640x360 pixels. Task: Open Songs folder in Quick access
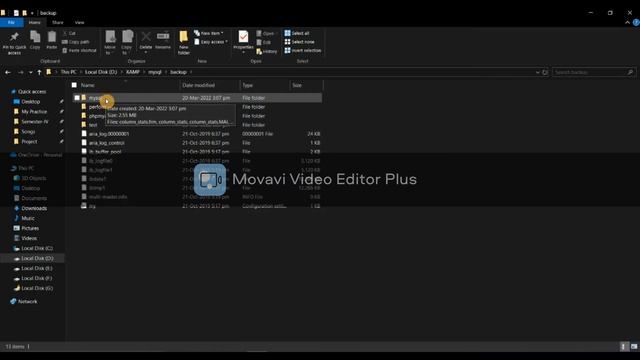click(x=28, y=131)
